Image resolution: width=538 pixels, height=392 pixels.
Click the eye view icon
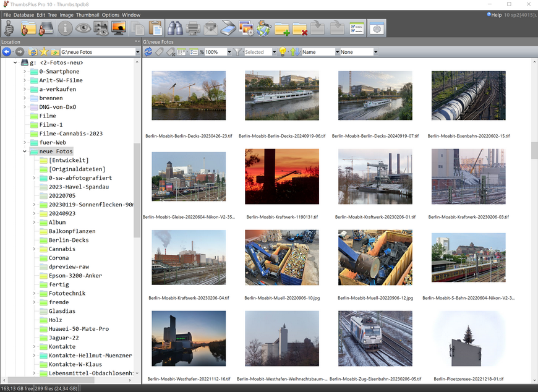(83, 28)
